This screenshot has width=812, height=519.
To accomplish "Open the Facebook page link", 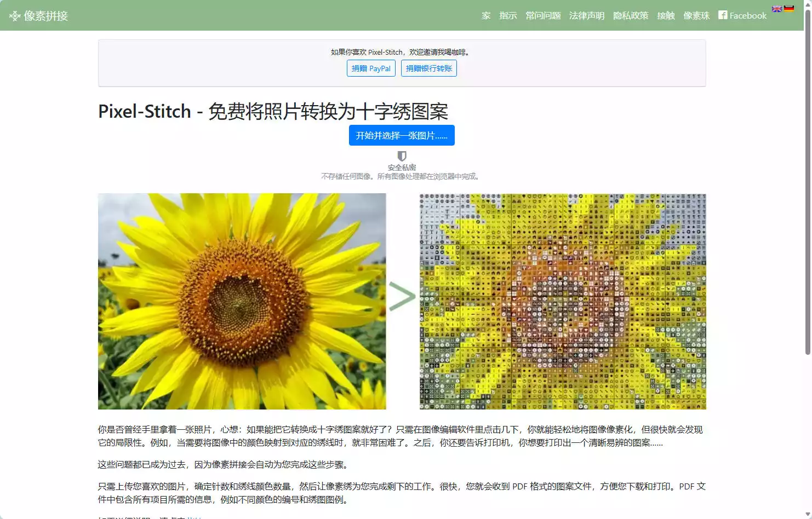I will click(742, 15).
